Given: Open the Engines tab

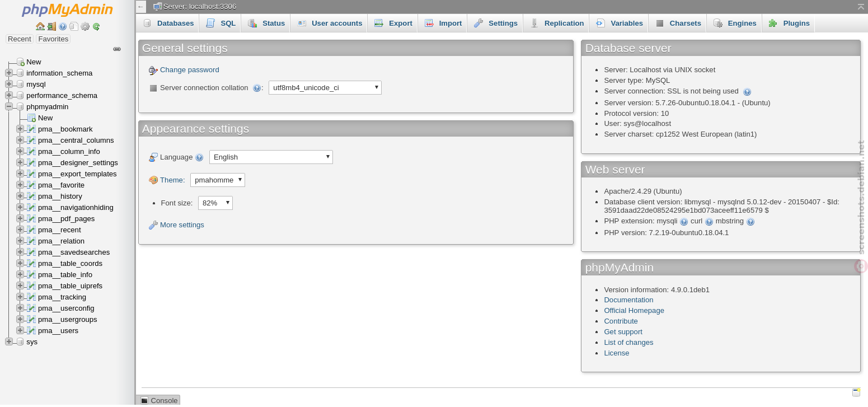Looking at the screenshot, I should 735,23.
